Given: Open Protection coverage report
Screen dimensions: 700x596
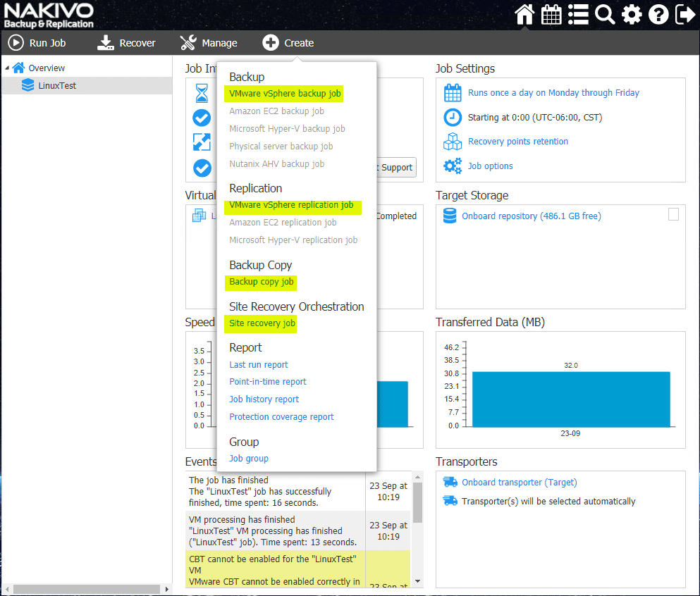Looking at the screenshot, I should point(281,417).
